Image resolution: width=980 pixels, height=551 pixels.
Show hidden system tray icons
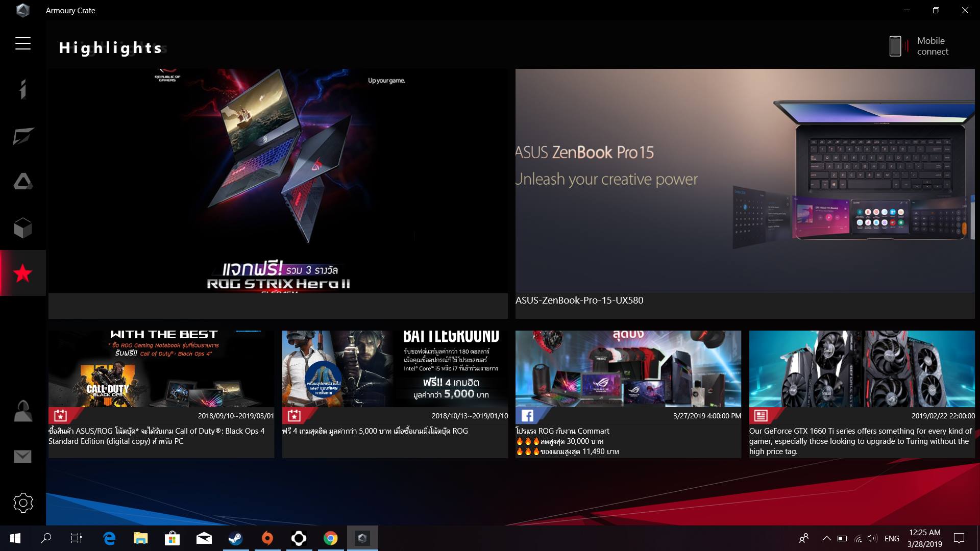(826, 538)
